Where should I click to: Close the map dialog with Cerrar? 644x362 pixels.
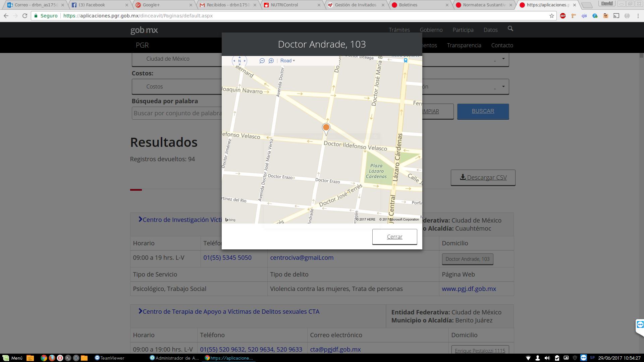(394, 237)
